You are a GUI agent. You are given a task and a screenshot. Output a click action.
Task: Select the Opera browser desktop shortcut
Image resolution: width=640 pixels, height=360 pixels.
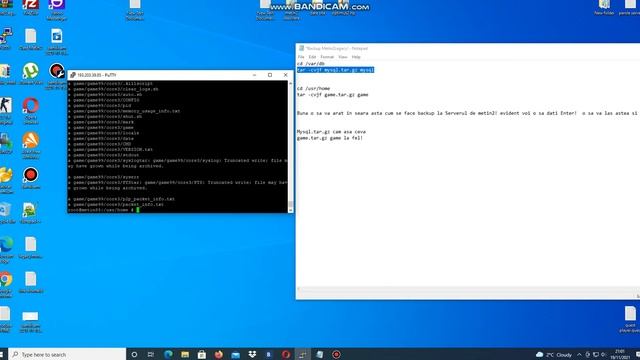(x=31, y=110)
